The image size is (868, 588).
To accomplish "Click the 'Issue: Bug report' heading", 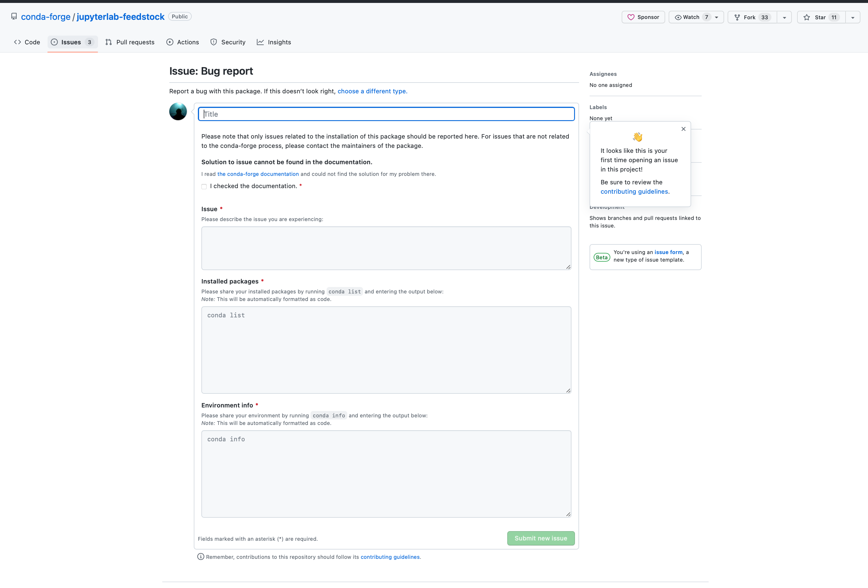I will 211,71.
